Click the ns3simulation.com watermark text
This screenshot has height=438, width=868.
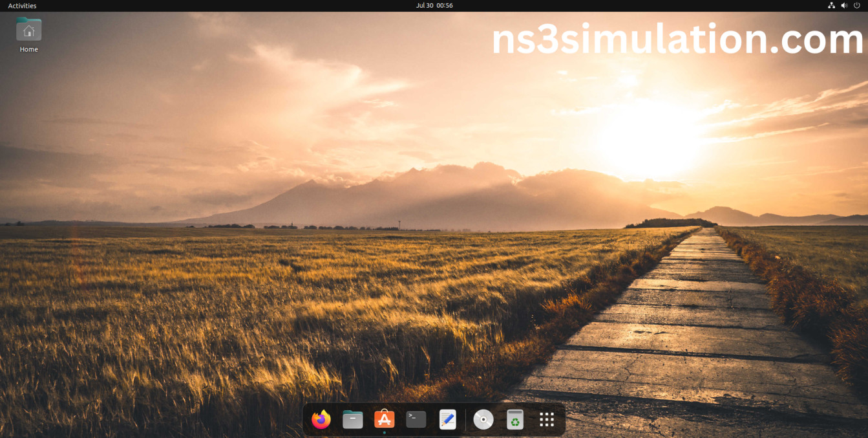click(677, 40)
